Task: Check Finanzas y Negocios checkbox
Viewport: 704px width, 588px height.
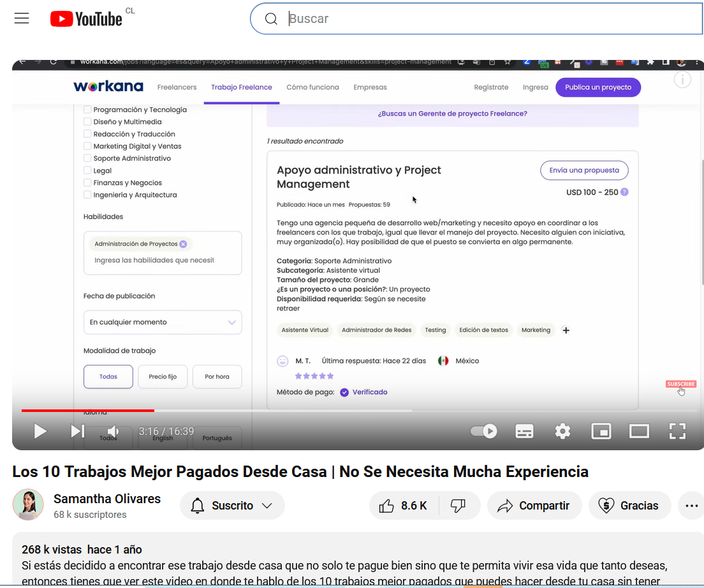Action: 87,182
